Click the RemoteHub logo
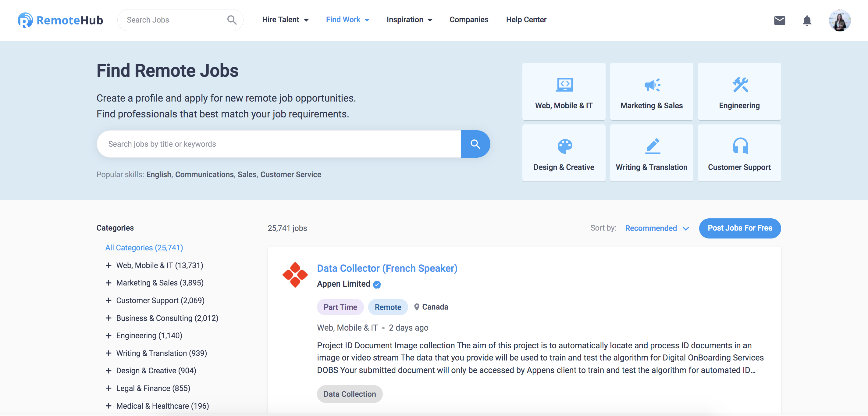Image resolution: width=868 pixels, height=416 pixels. pyautogui.click(x=60, y=20)
